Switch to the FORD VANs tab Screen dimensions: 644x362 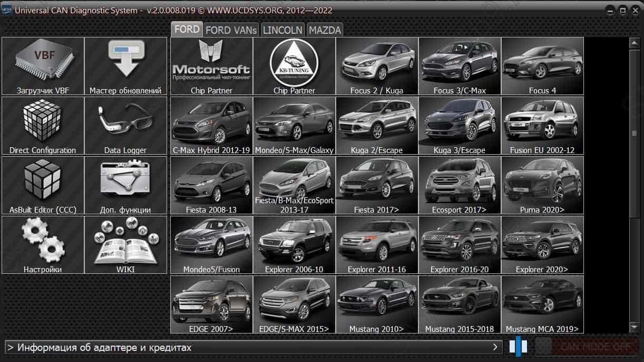[231, 30]
